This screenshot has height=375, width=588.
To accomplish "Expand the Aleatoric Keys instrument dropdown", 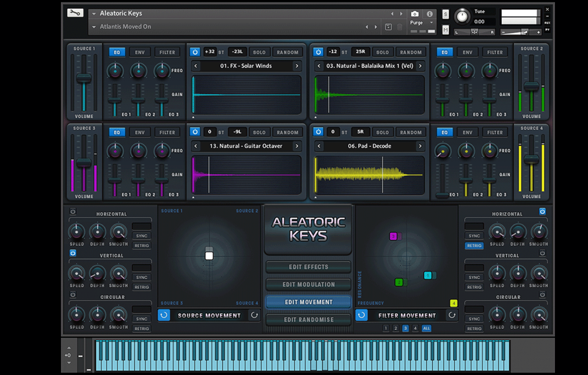I will [94, 14].
